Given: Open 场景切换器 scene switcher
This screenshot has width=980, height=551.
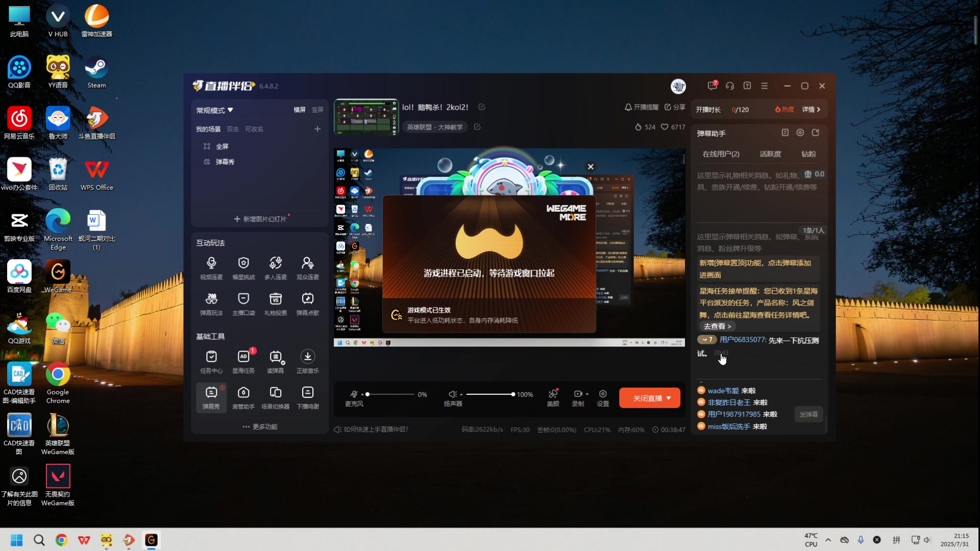Looking at the screenshot, I should click(x=276, y=397).
